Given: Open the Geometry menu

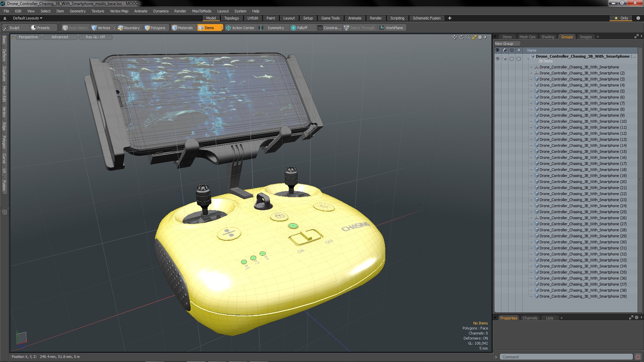Looking at the screenshot, I should coord(77,11).
